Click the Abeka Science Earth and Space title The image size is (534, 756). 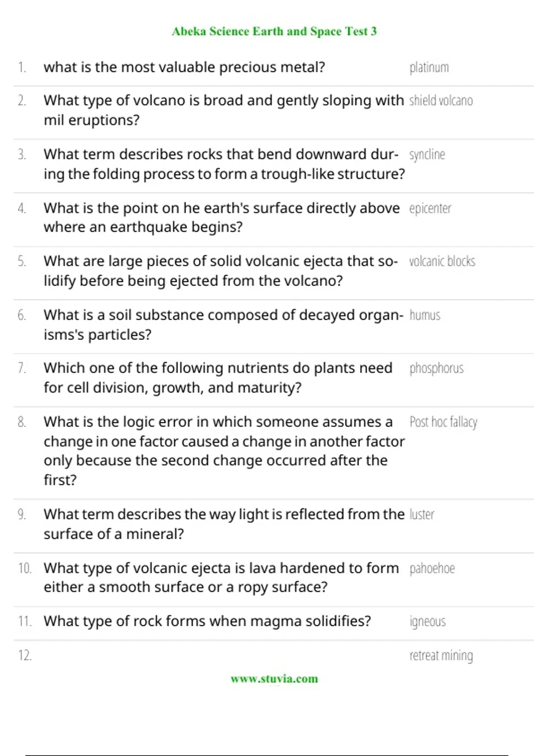(274, 31)
